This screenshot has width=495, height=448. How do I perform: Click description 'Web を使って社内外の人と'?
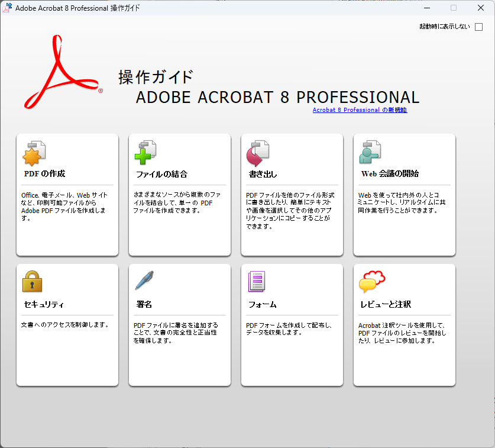click(402, 202)
